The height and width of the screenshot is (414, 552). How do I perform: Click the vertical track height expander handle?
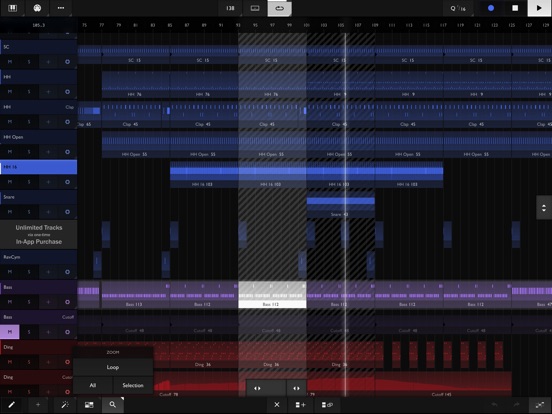pos(544,208)
